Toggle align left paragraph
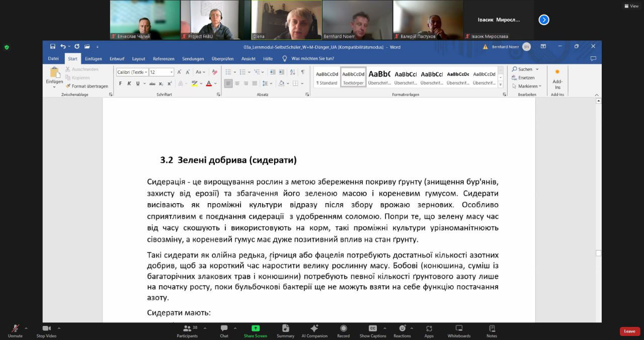Viewport: 644px width, 340px height. click(x=228, y=83)
